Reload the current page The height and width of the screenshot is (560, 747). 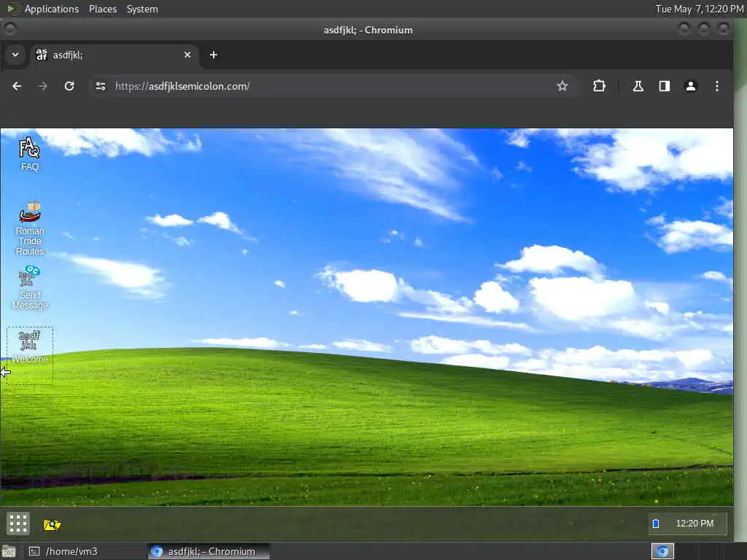[69, 86]
